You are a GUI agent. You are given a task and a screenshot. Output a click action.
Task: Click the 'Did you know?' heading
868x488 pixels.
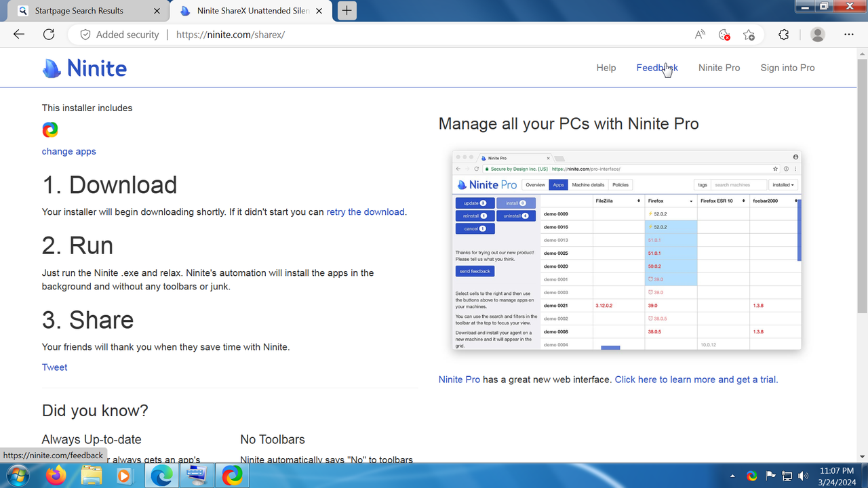tap(95, 411)
